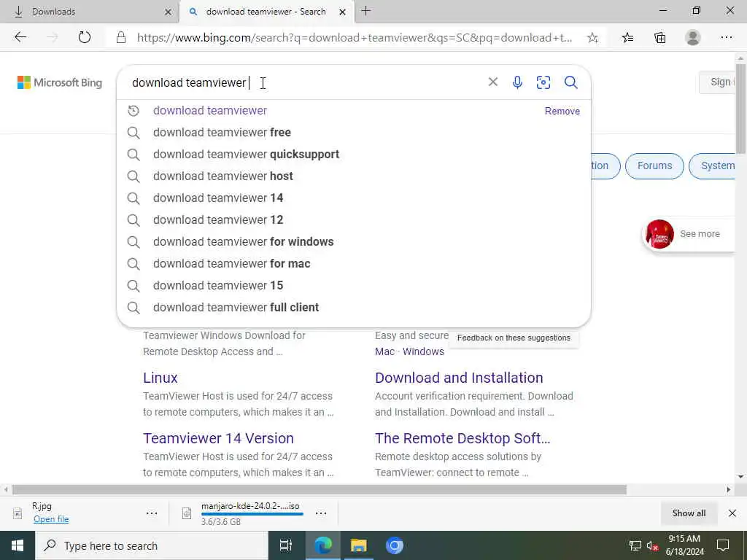This screenshot has height=560, width=747.
Task: Click the vertical page scrollbar
Action: [740, 109]
